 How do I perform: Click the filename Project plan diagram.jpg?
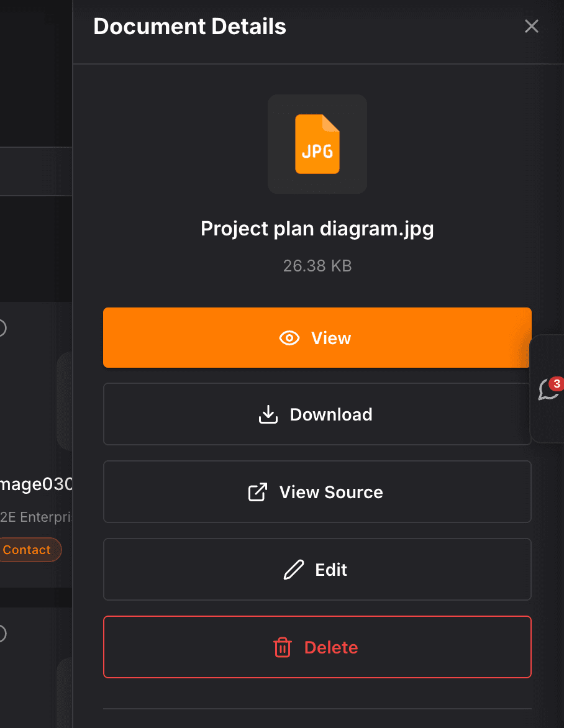pyautogui.click(x=317, y=229)
